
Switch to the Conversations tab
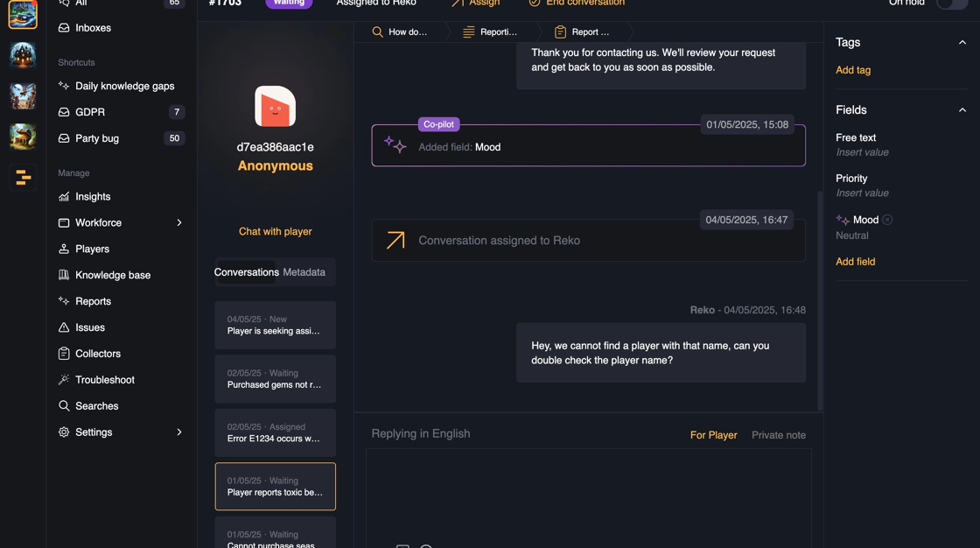(x=246, y=272)
